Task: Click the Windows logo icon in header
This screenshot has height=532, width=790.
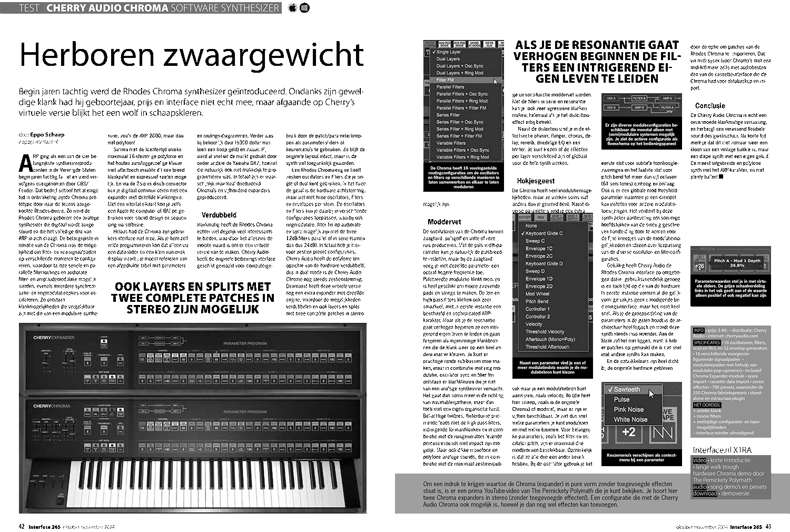Action: pos(304,7)
